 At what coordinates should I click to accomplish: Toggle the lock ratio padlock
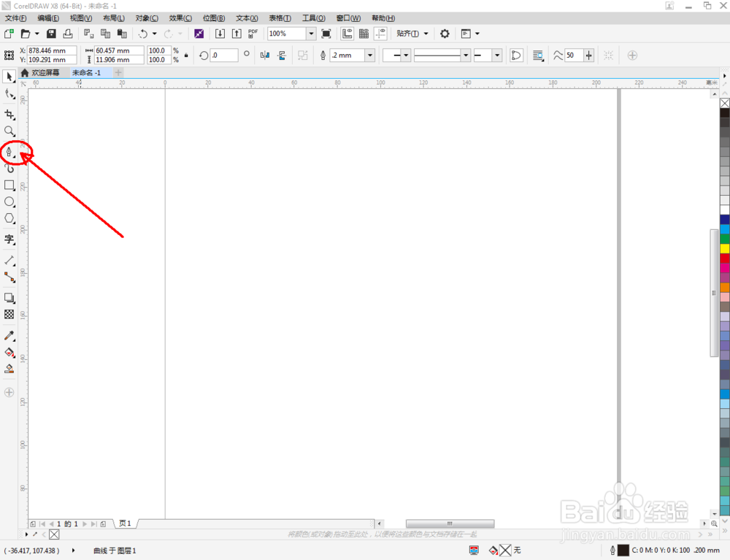click(186, 55)
